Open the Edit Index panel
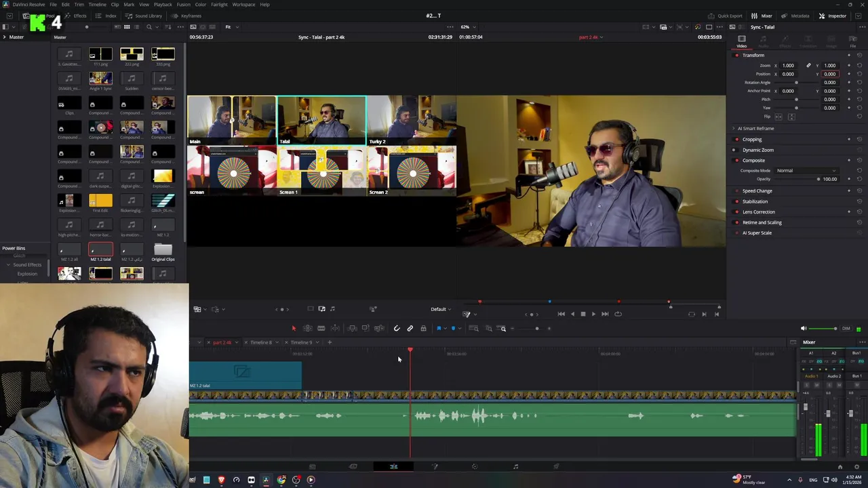 pos(107,16)
